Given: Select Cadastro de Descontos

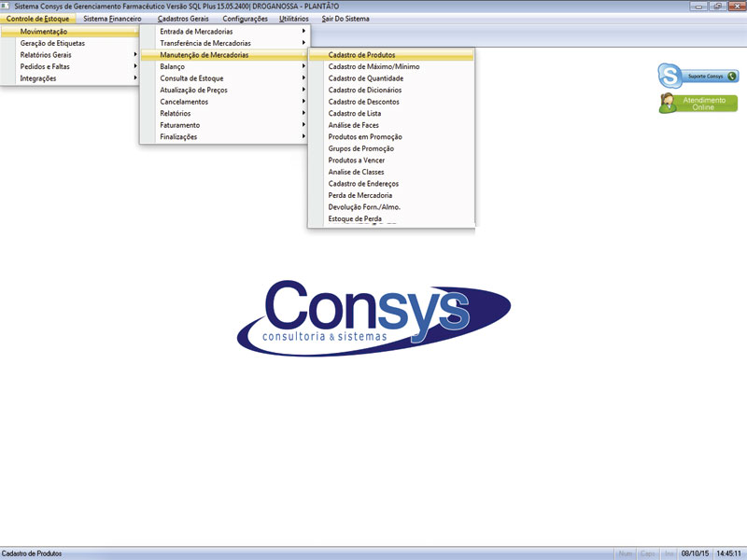Looking at the screenshot, I should coord(391,102).
